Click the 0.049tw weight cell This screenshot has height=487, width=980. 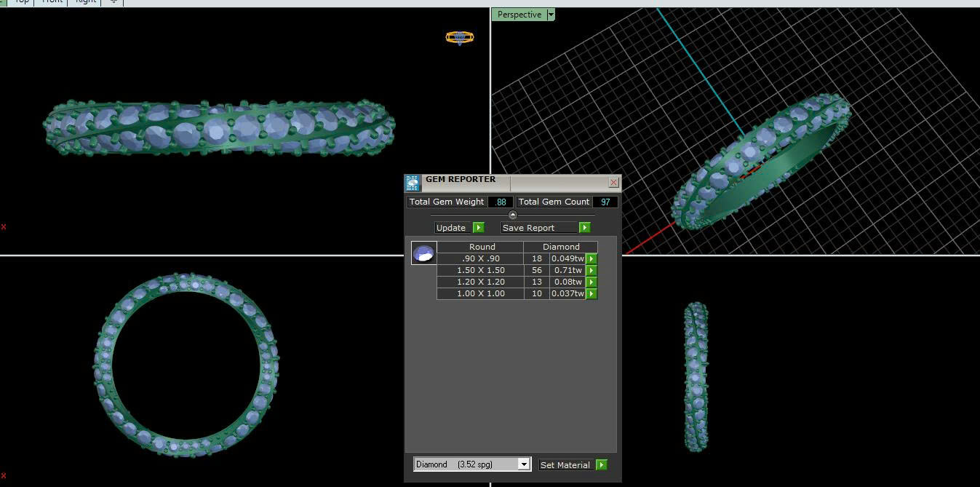click(x=568, y=258)
